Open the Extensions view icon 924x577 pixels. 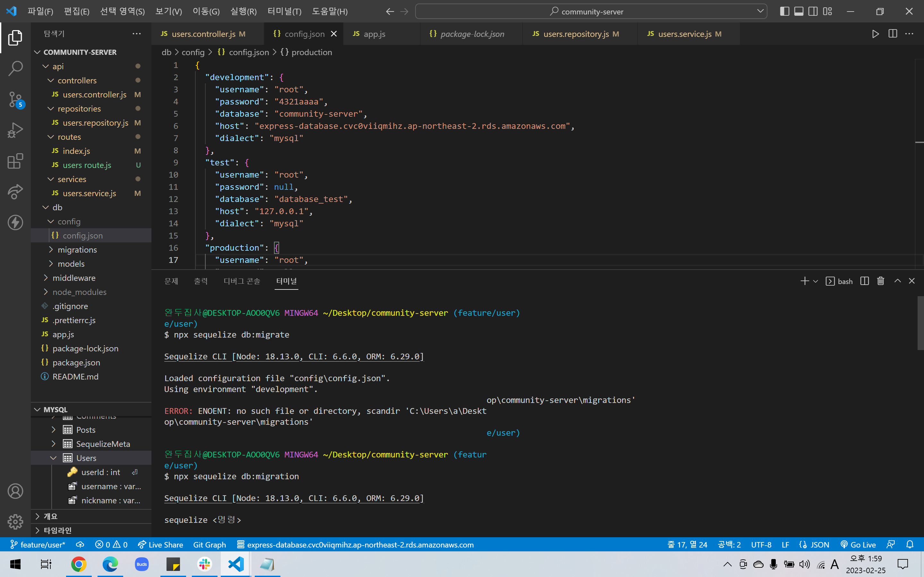[15, 161]
